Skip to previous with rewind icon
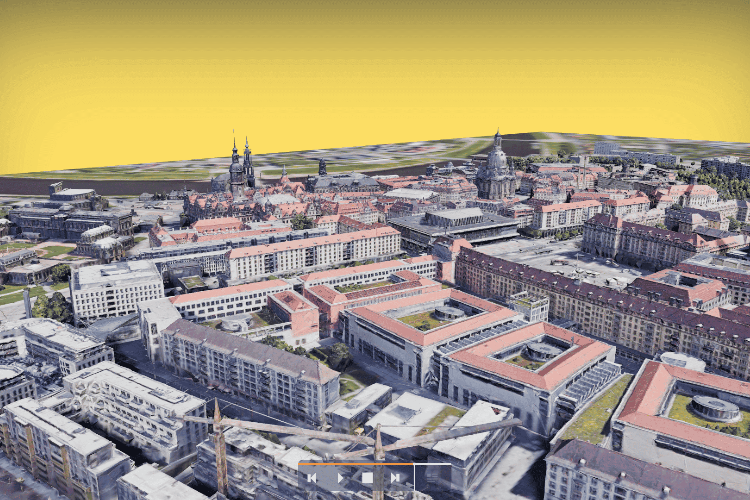 click(313, 479)
